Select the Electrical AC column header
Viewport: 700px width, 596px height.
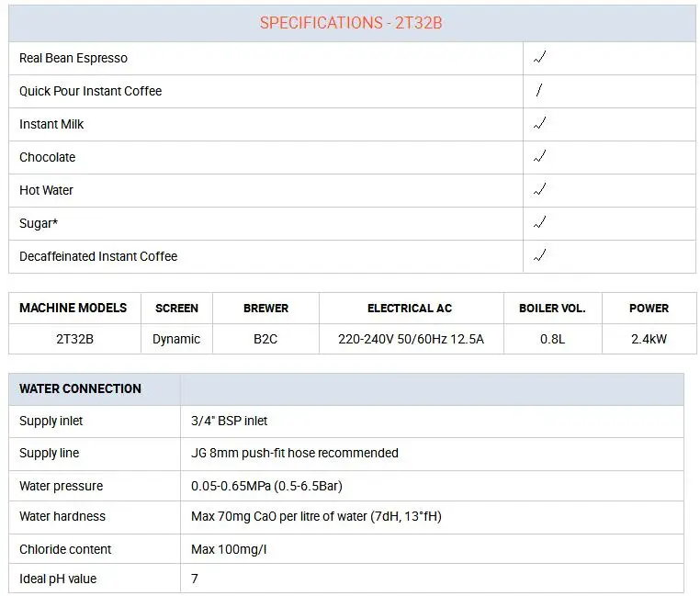[410, 309]
